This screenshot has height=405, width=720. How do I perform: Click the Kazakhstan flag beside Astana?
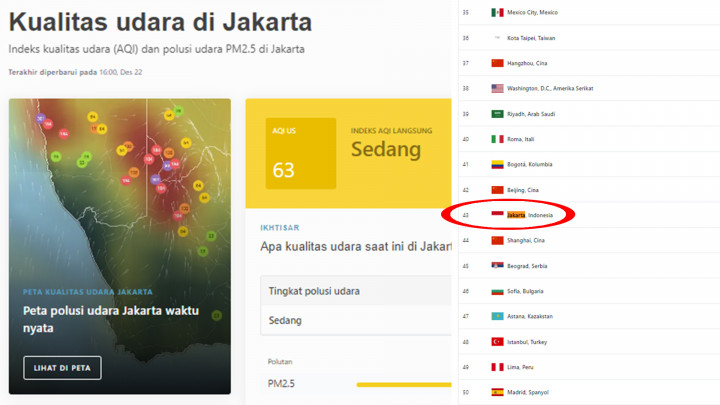(497, 316)
